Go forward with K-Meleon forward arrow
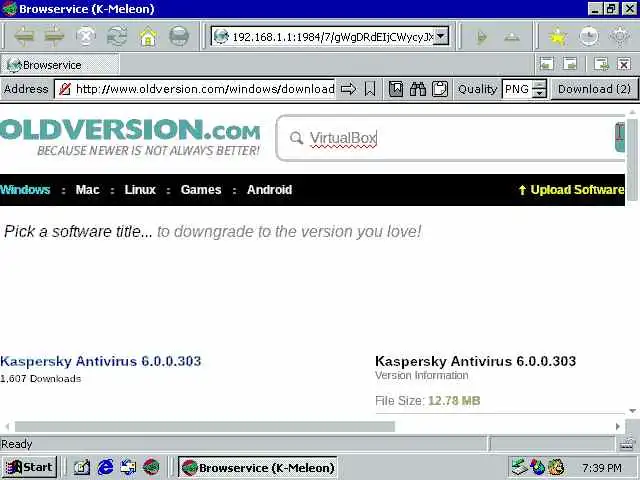Image resolution: width=640 pixels, height=480 pixels. [54, 37]
